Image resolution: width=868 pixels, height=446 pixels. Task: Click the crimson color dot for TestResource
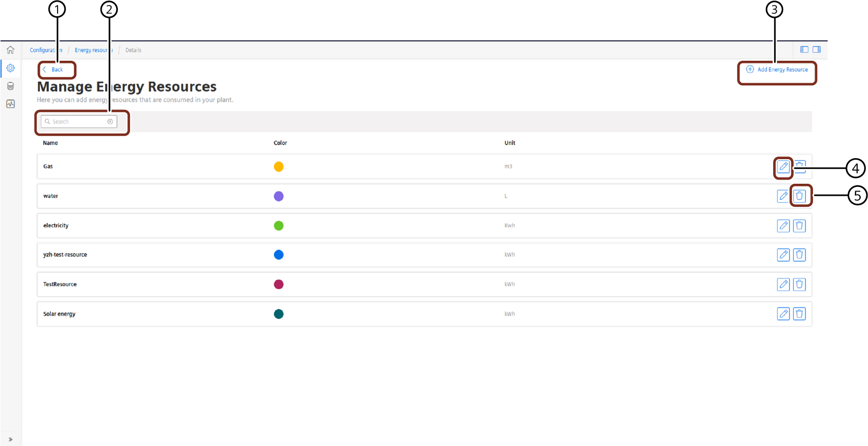(279, 284)
